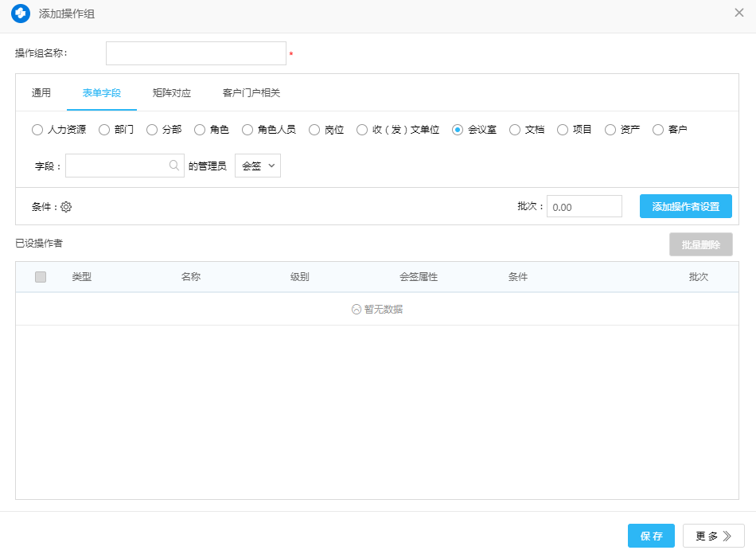The width and height of the screenshot is (756, 554).
Task: Open the 会签 dropdown menu
Action: tap(258, 166)
